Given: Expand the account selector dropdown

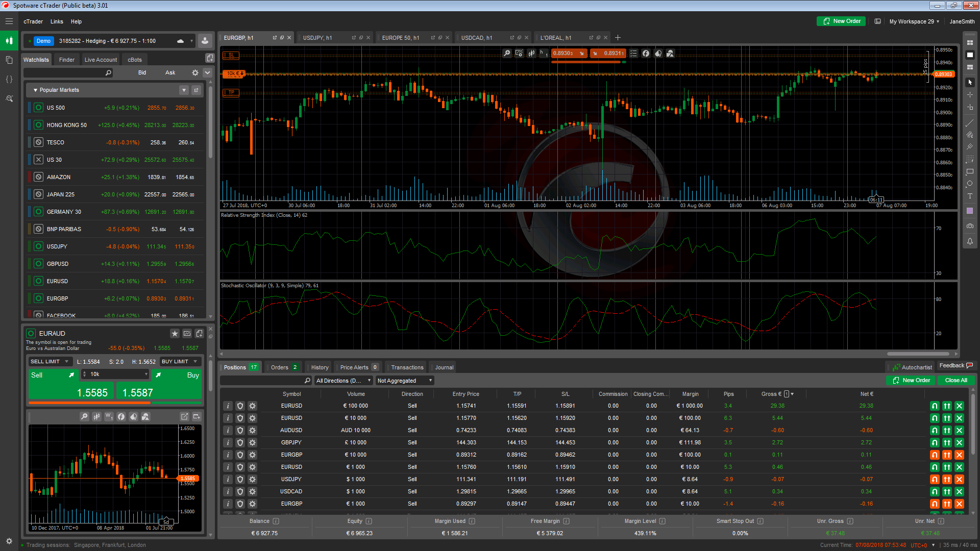Looking at the screenshot, I should (x=191, y=41).
